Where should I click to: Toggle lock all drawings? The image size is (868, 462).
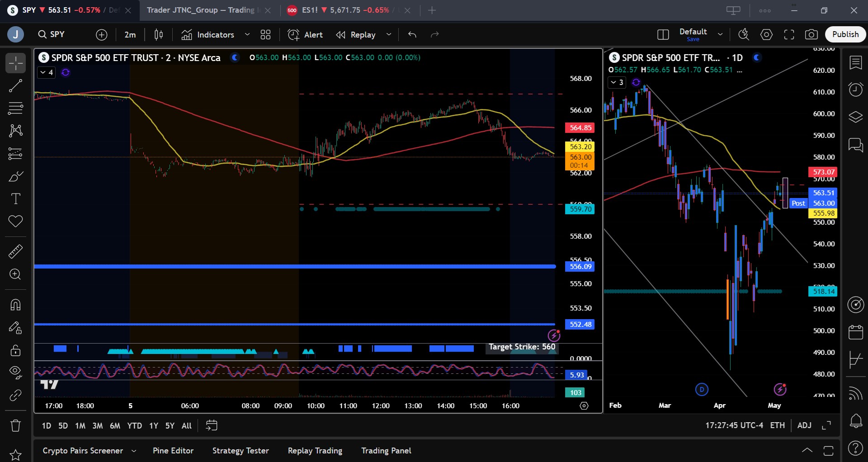tap(15, 350)
